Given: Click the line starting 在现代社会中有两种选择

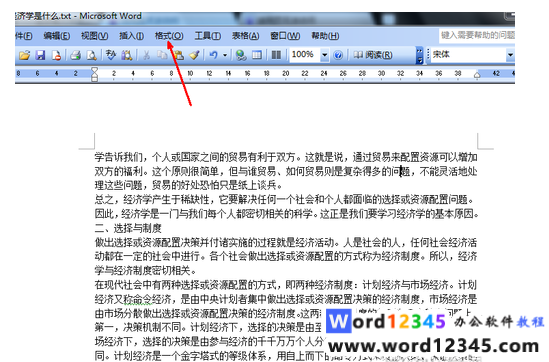Looking at the screenshot, I should 286,285.
